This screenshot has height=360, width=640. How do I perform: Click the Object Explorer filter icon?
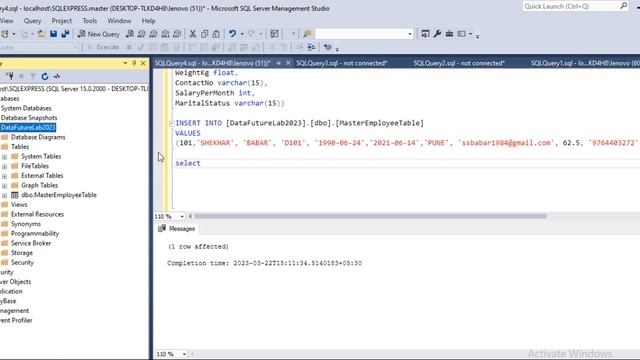33,76
